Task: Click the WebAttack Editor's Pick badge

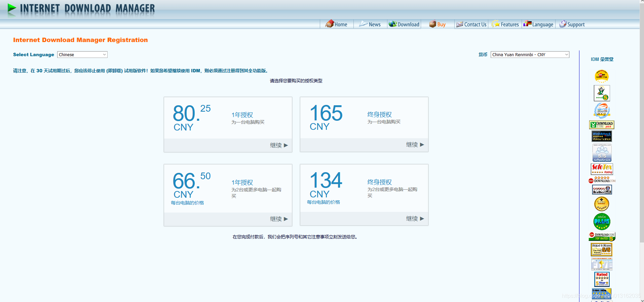Action: coord(602,136)
